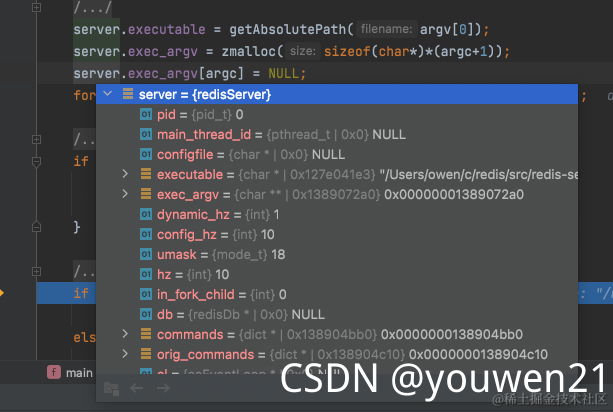Screen dimensions: 613x412
Task: Select the umask = {mode_t} 18 row
Action: pyautogui.click(x=337, y=254)
